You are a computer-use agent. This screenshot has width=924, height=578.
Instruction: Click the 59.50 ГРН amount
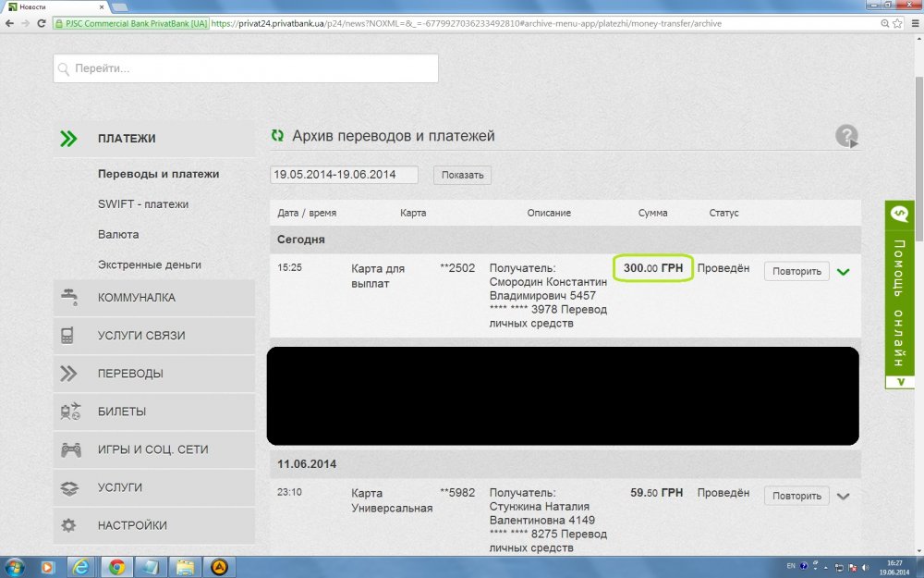pos(656,493)
